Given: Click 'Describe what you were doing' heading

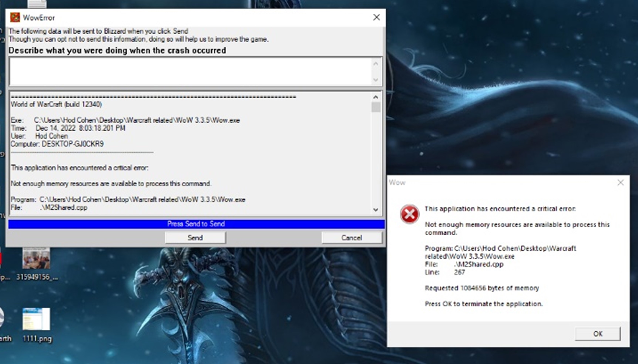Looking at the screenshot, I should pos(117,51).
